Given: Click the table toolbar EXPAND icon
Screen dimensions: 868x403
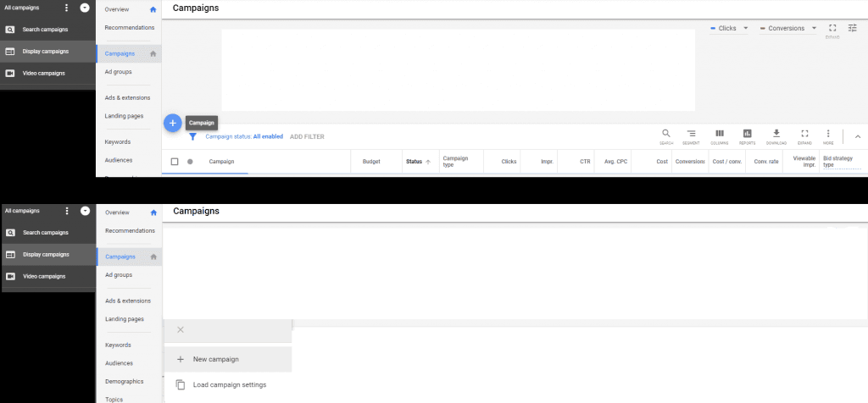Looking at the screenshot, I should (804, 134).
